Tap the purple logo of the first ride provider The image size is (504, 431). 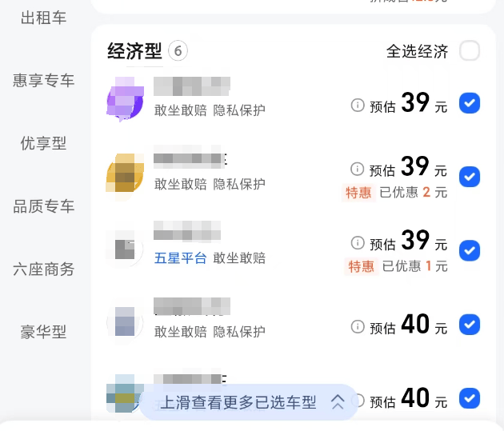point(124,99)
